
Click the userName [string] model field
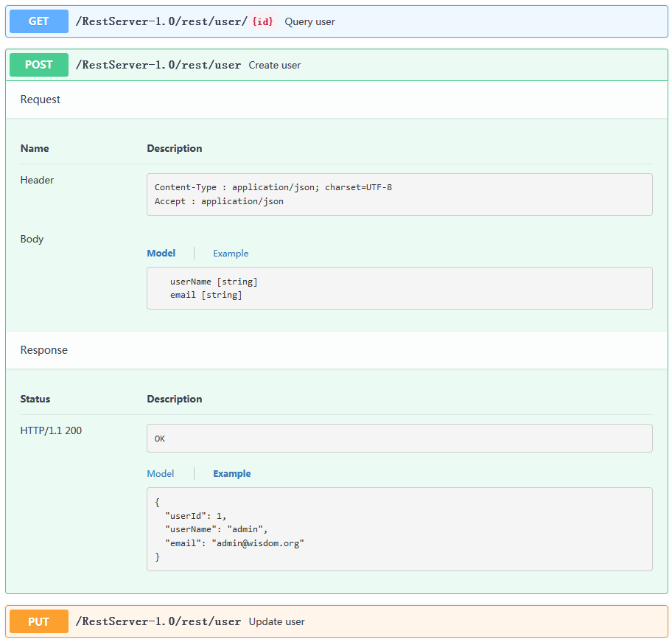[x=214, y=282]
